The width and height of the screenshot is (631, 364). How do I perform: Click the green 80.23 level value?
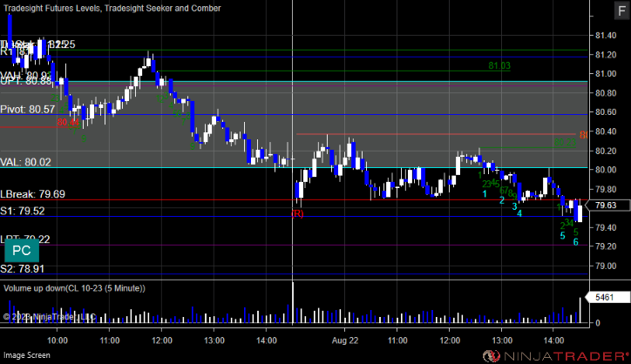[565, 143]
